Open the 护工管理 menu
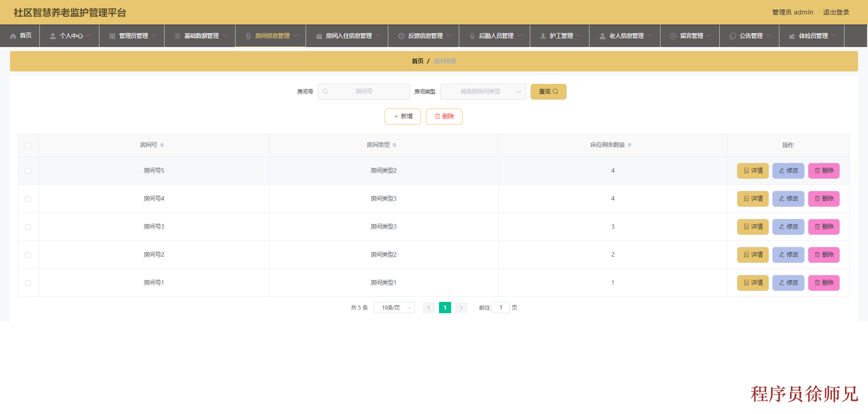The image size is (868, 414). (560, 36)
